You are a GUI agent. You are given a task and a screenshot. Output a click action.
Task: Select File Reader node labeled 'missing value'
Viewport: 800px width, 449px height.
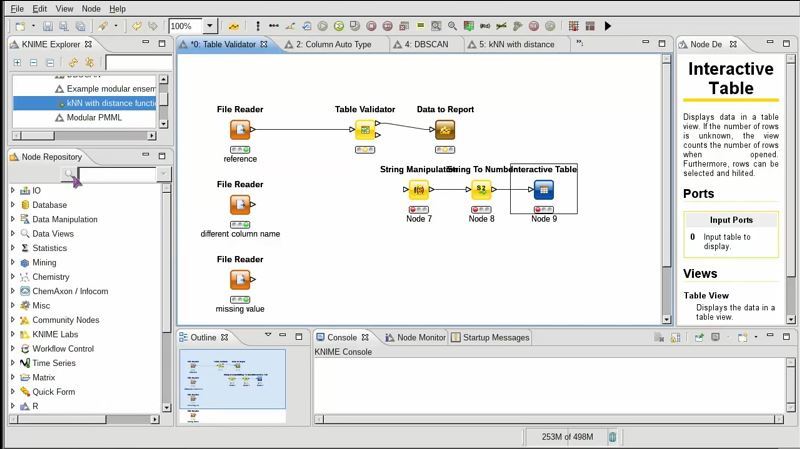click(x=240, y=280)
